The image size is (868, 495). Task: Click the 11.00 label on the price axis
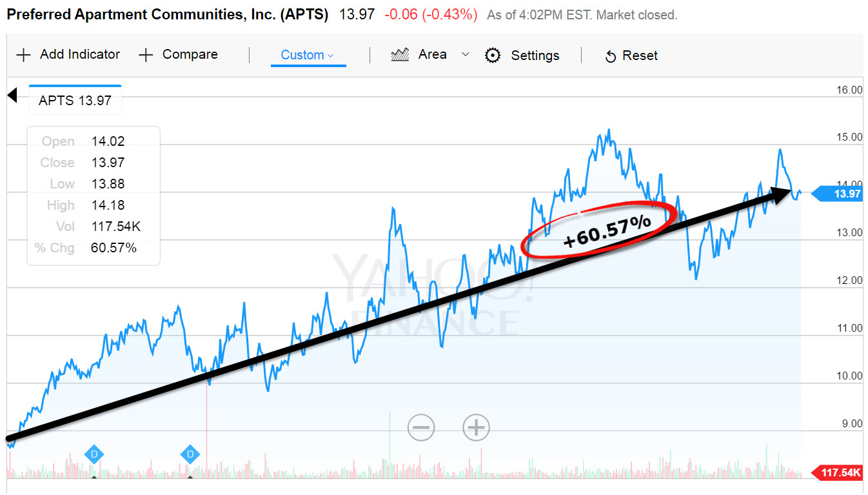coord(849,328)
